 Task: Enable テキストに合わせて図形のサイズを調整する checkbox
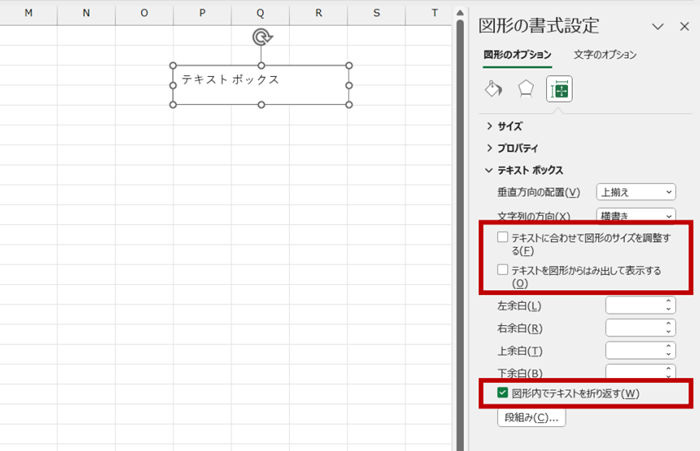(502, 237)
